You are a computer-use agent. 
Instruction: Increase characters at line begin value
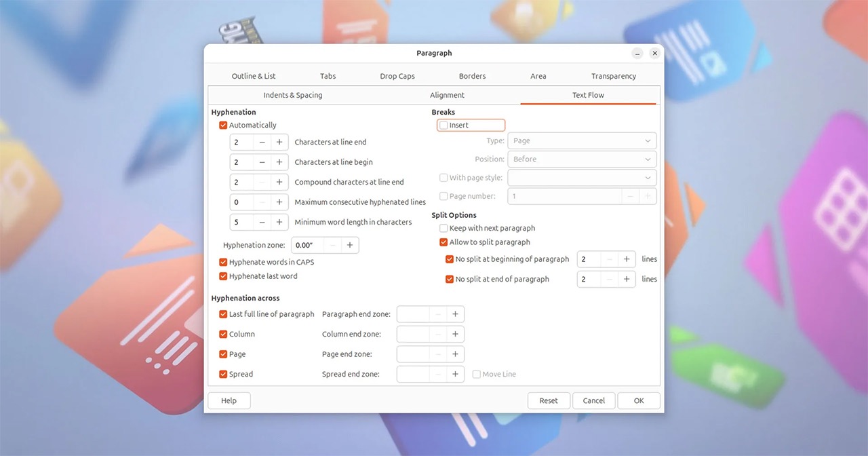(279, 162)
